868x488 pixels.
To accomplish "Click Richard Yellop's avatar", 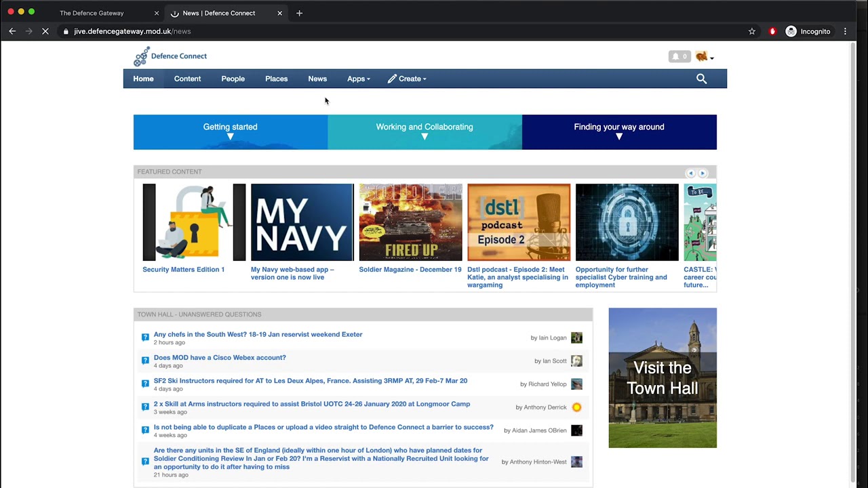I will pyautogui.click(x=576, y=384).
